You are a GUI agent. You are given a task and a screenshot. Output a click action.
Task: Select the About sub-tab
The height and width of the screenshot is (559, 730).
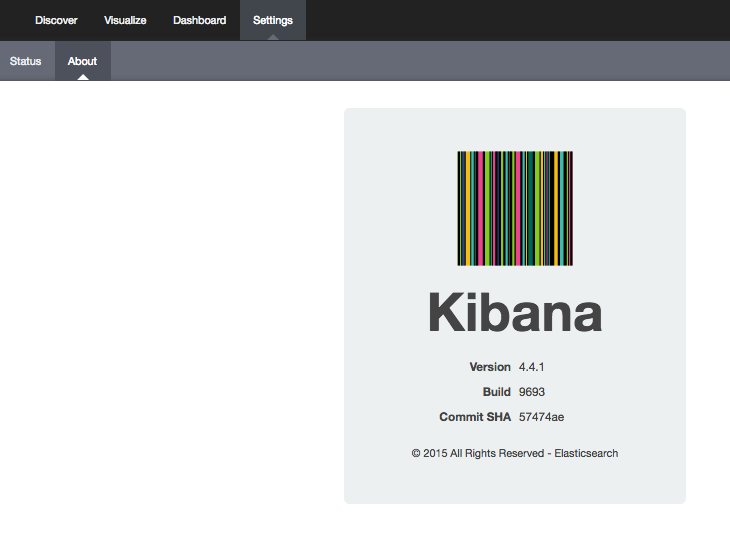tap(82, 61)
